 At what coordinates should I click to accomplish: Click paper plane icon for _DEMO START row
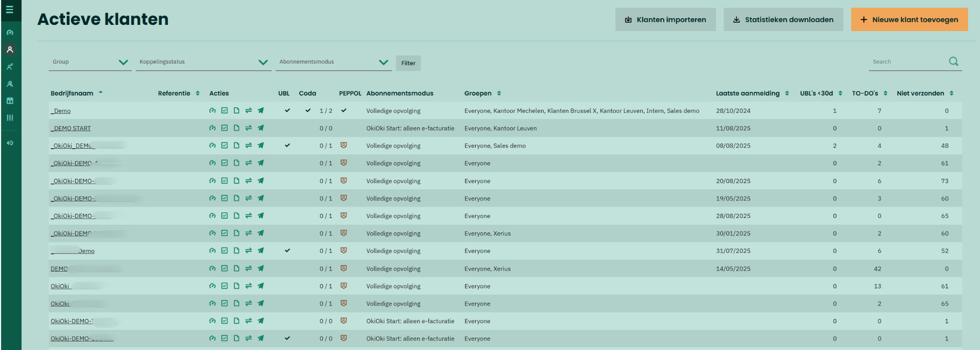[261, 128]
